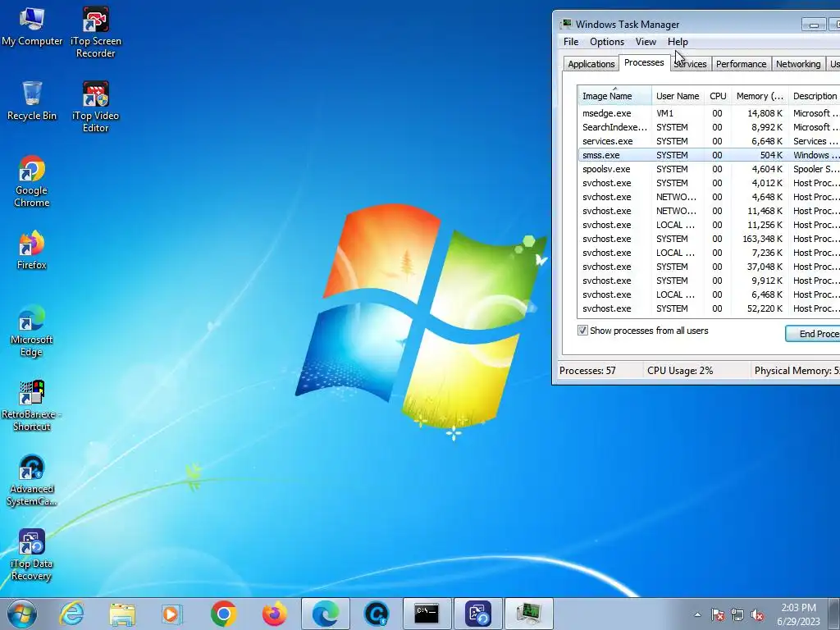
Task: Open the File menu in Task Manager
Action: coord(571,42)
